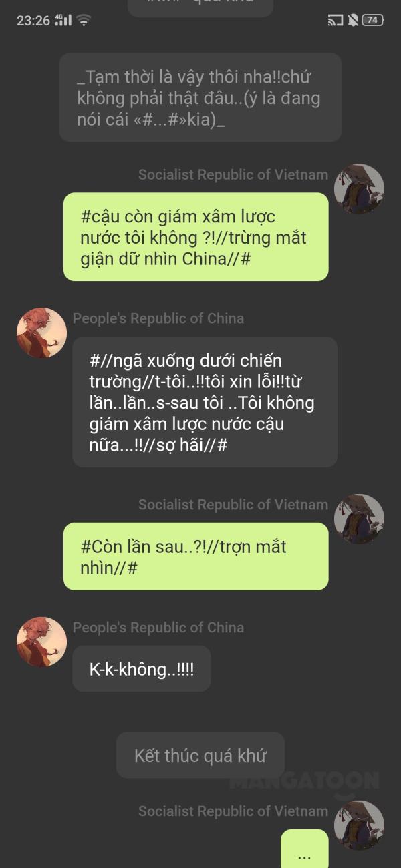Tap the first 'People's Republic of China' name label
401x868 pixels.
coord(158,318)
